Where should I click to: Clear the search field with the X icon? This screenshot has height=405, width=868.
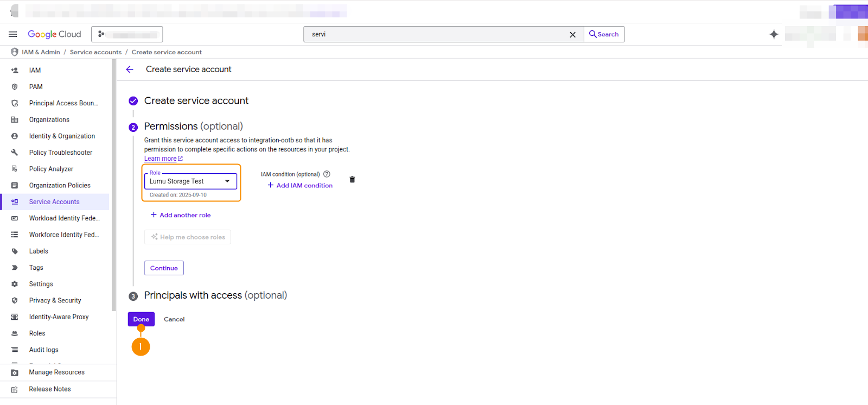click(572, 35)
